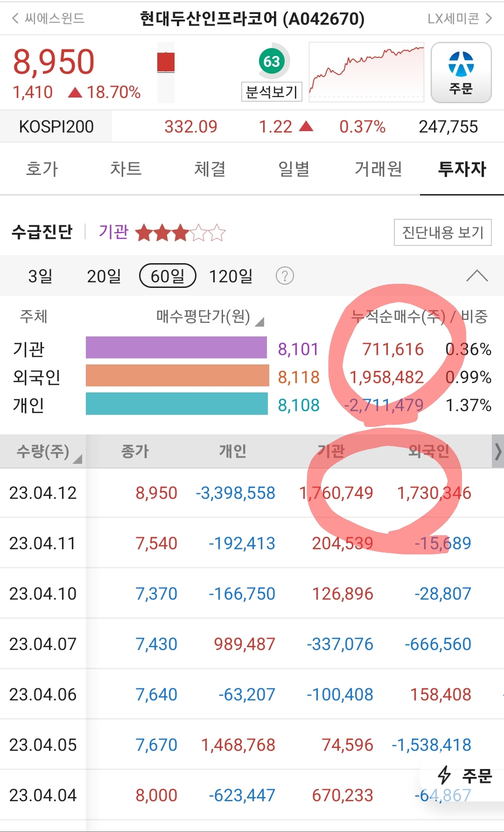504x832 pixels.
Task: Tap the 기관 star rating
Action: pyautogui.click(x=181, y=232)
